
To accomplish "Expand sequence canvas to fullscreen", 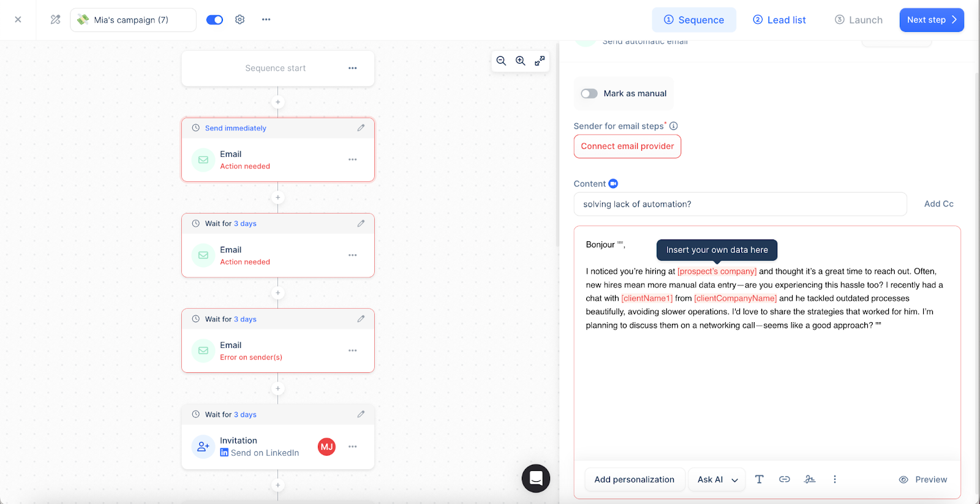I will point(540,61).
